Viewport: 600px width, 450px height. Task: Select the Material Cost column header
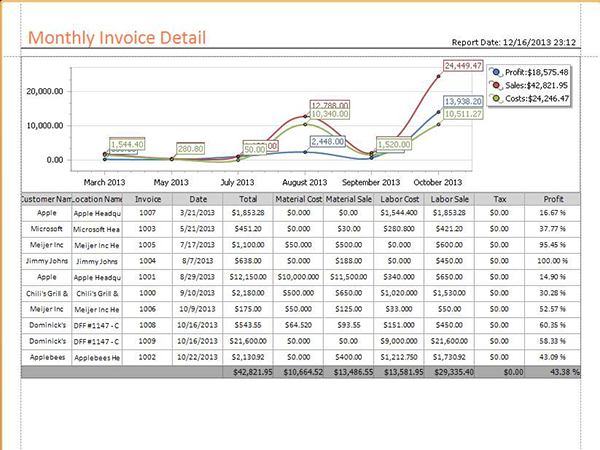(299, 199)
